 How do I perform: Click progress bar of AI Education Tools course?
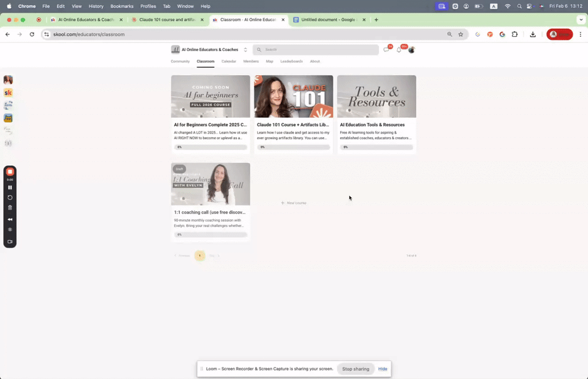tap(377, 147)
